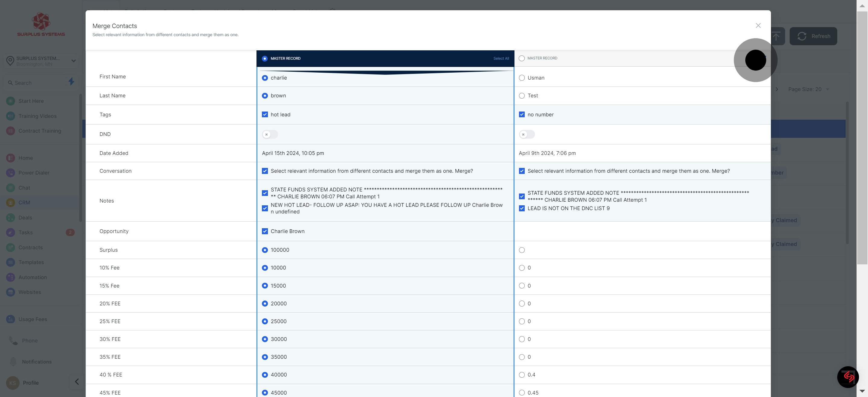
Task: Expand the Surplus Systems location dropdown
Action: coord(74,61)
